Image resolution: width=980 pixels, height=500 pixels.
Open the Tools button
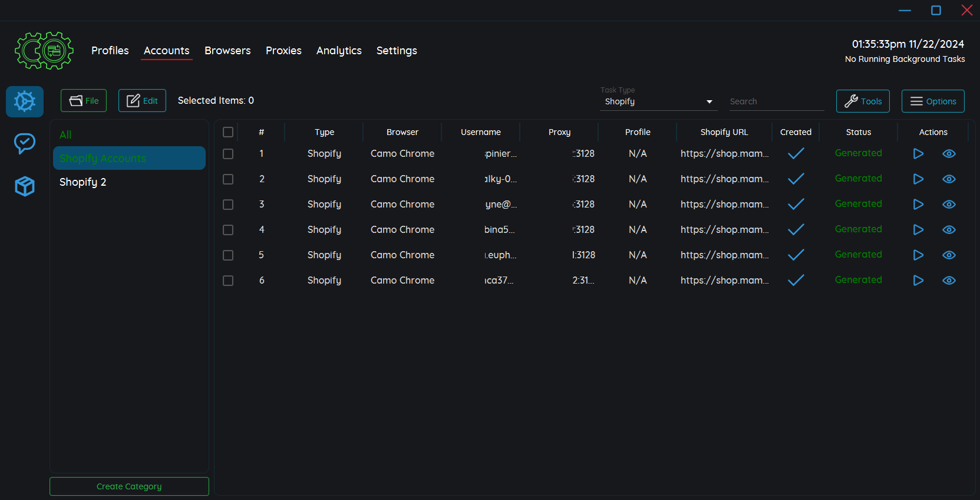pyautogui.click(x=863, y=101)
